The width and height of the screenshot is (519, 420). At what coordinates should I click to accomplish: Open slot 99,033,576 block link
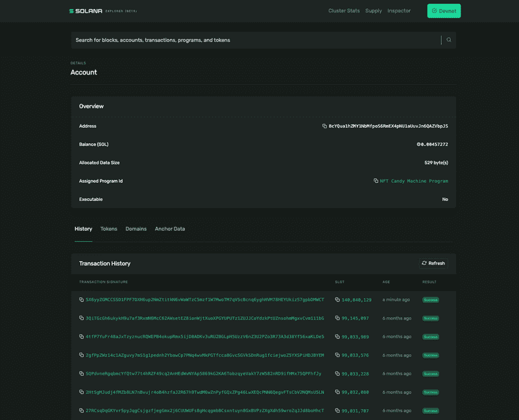[x=355, y=355]
